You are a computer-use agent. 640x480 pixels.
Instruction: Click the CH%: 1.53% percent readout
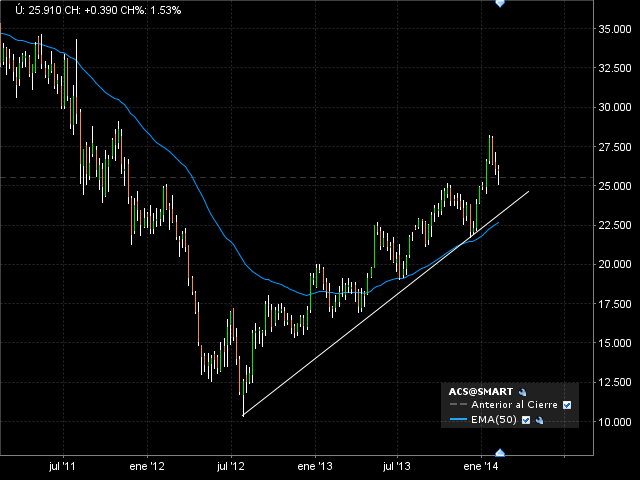tap(151, 11)
